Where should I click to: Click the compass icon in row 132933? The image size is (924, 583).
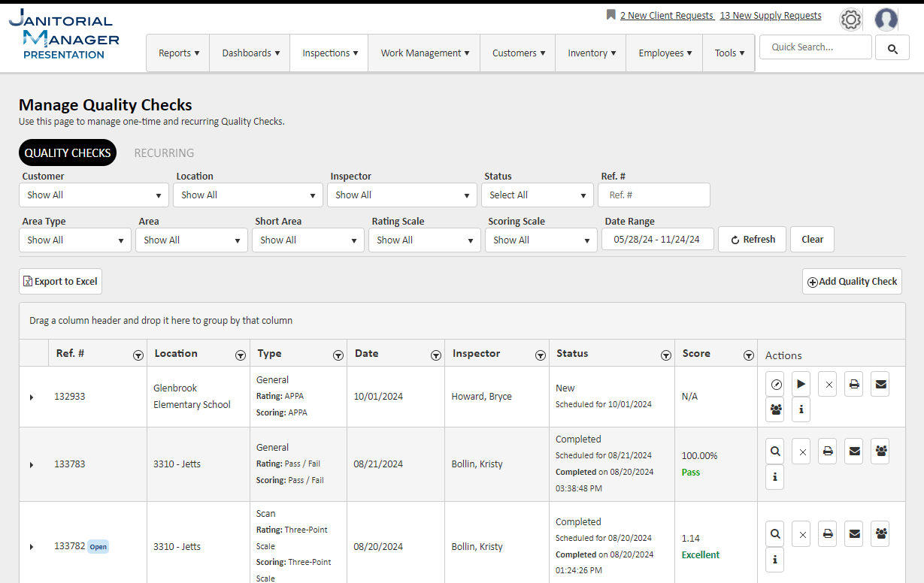click(775, 384)
